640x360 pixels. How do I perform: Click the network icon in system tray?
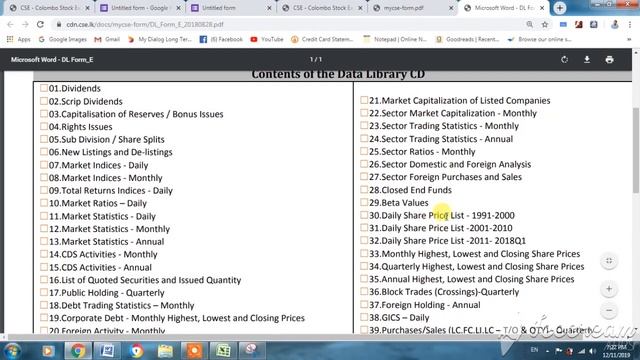pyautogui.click(x=581, y=351)
